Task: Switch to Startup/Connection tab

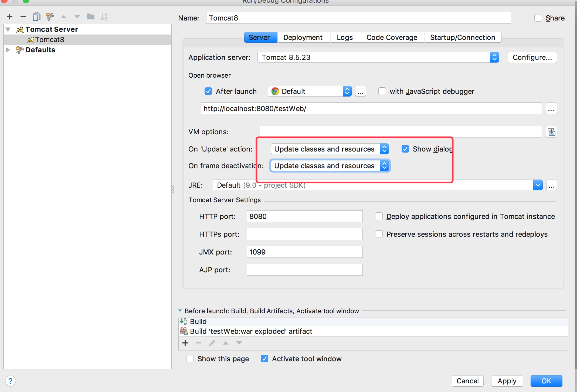Action: 463,37
